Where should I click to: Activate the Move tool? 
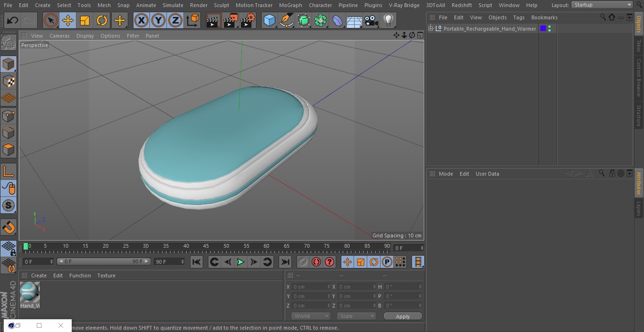(68, 21)
